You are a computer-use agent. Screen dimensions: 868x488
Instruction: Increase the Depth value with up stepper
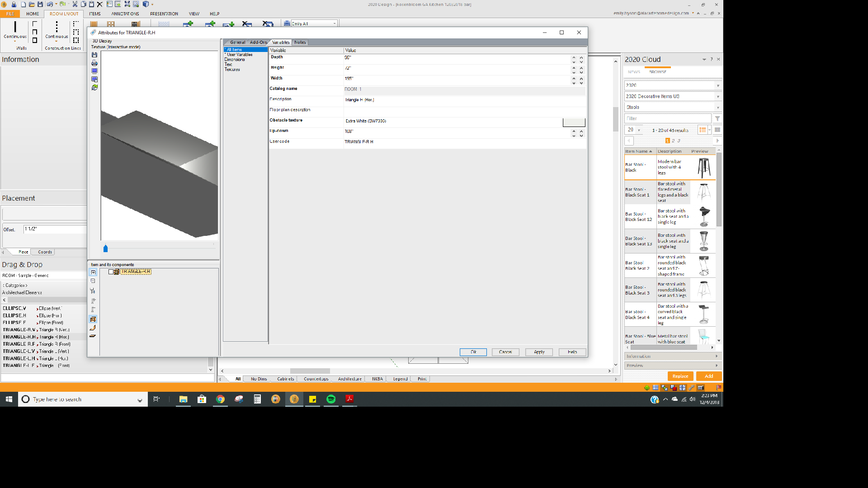coord(574,57)
